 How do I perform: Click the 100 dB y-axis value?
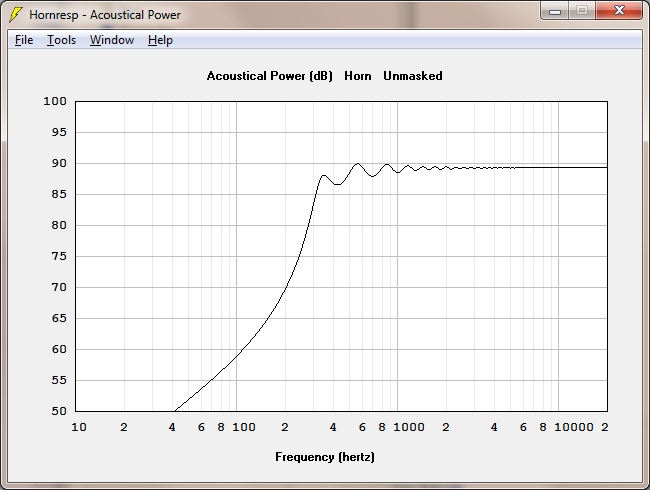point(55,101)
